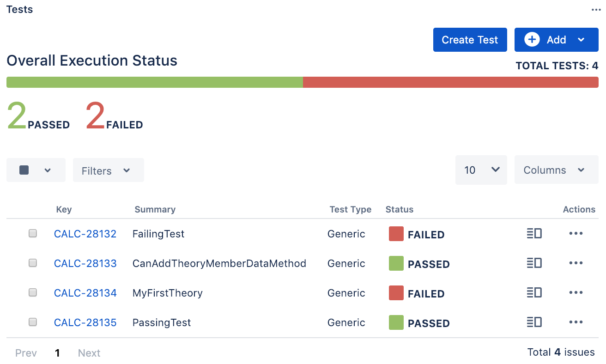Image resolution: width=606 pixels, height=364 pixels.
Task: Select the PassingTest row checkbox
Action: (33, 322)
